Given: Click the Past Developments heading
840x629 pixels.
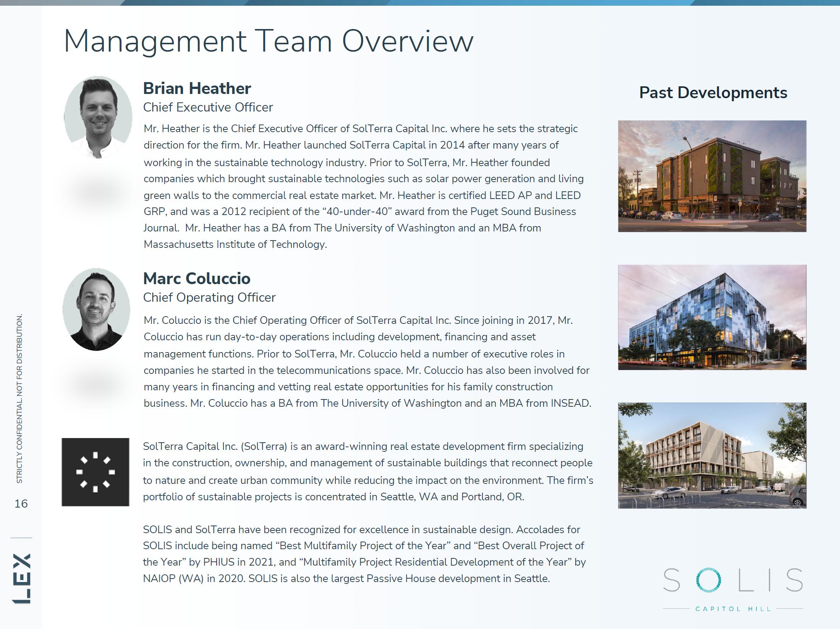Looking at the screenshot, I should [x=713, y=93].
